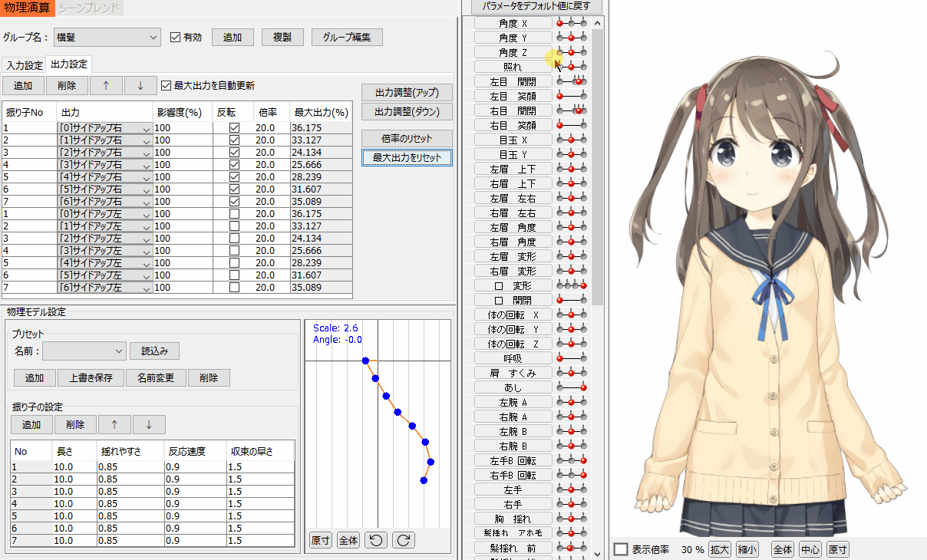Click up arrow in pendulum settings
927x560 pixels.
pyautogui.click(x=114, y=424)
